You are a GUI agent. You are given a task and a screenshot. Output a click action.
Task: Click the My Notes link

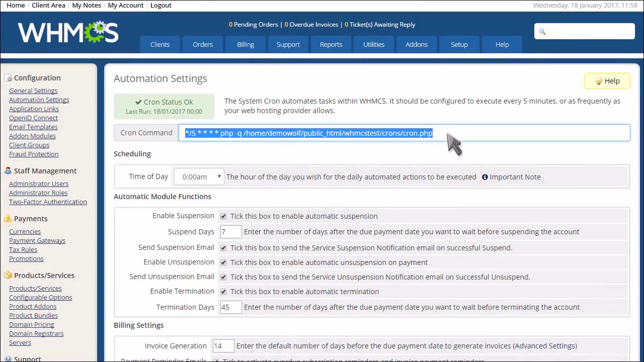point(87,5)
